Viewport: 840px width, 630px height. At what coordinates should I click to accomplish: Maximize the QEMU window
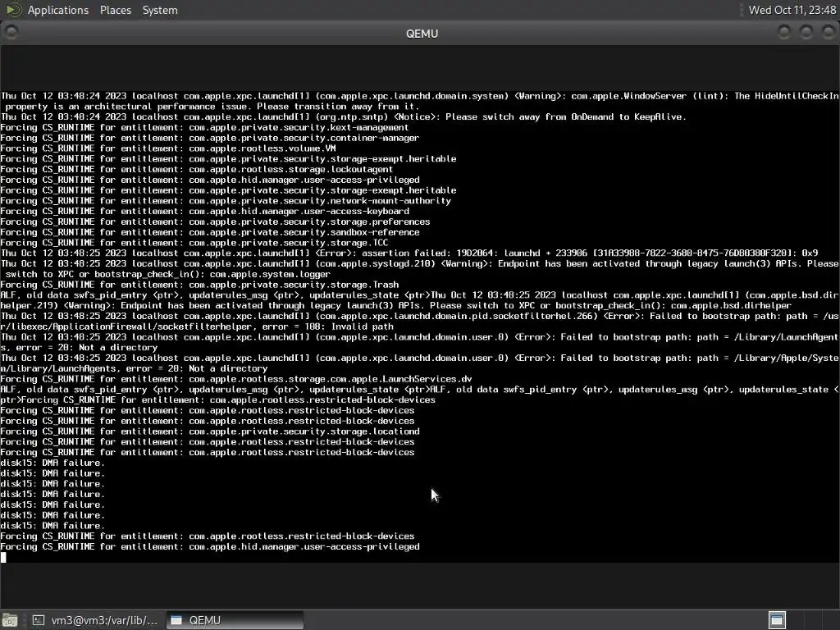click(x=806, y=33)
